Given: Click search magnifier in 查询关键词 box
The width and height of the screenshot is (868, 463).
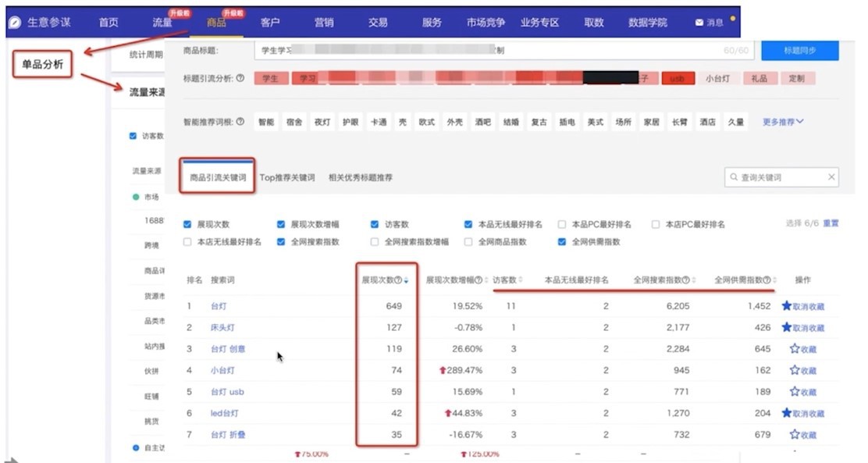Looking at the screenshot, I should tap(734, 177).
